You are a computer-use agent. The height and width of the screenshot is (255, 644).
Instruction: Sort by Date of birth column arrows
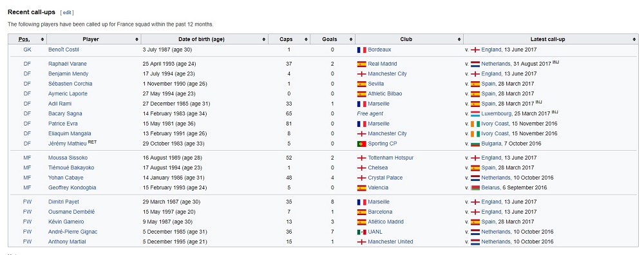[x=263, y=39]
